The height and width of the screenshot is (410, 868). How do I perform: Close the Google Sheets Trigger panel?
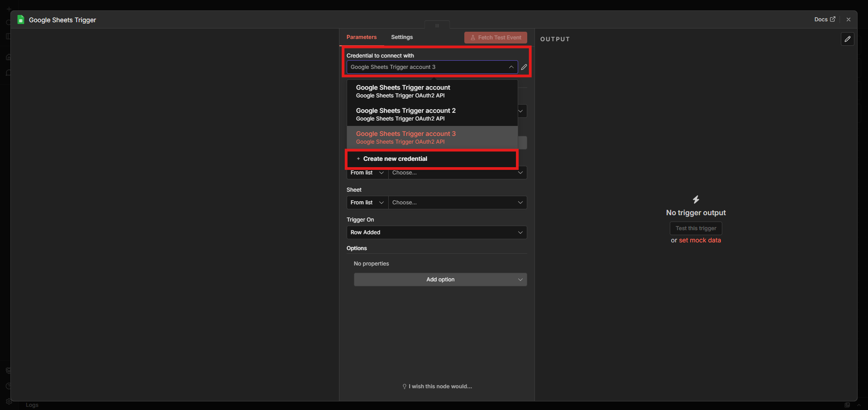pos(848,19)
